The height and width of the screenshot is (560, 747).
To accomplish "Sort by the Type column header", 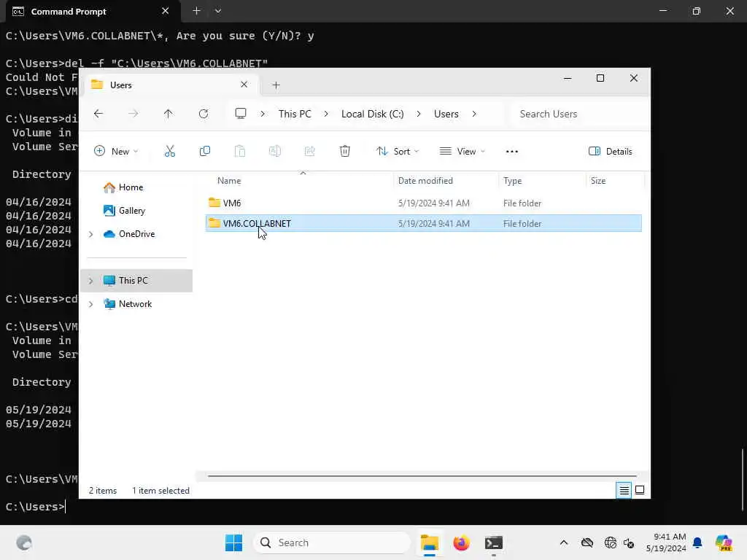I will [x=513, y=181].
